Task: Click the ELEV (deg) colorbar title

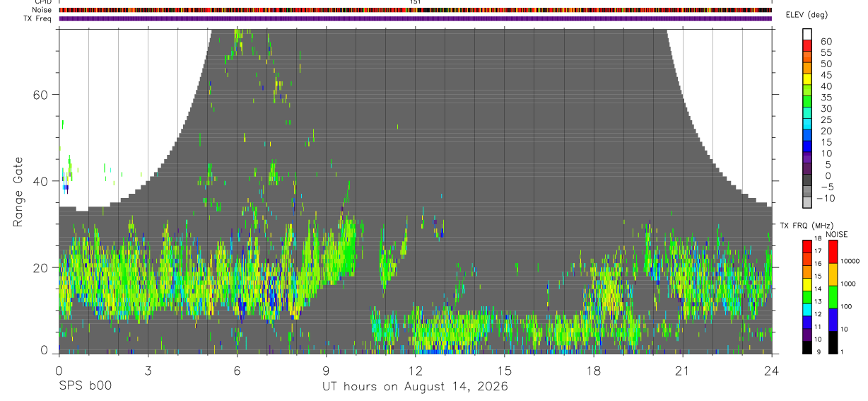Action: pyautogui.click(x=807, y=15)
